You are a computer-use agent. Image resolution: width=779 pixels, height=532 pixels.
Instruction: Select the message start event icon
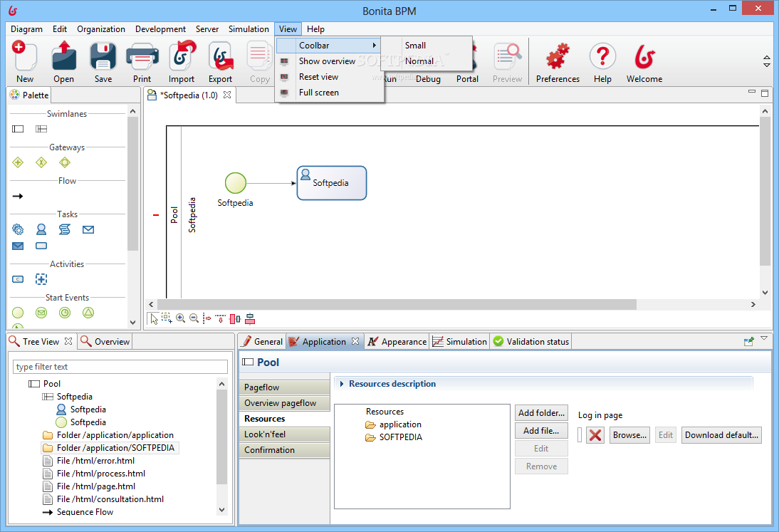coord(41,313)
